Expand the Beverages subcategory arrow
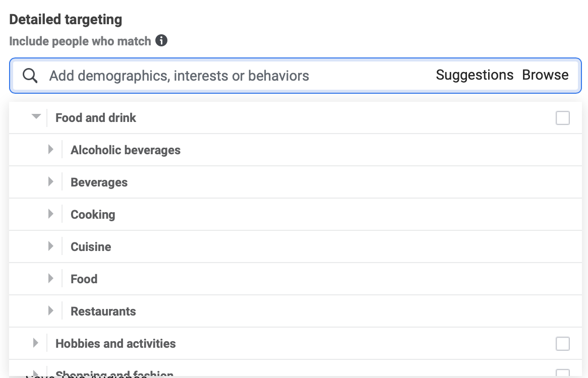This screenshot has width=588, height=378. pos(50,182)
